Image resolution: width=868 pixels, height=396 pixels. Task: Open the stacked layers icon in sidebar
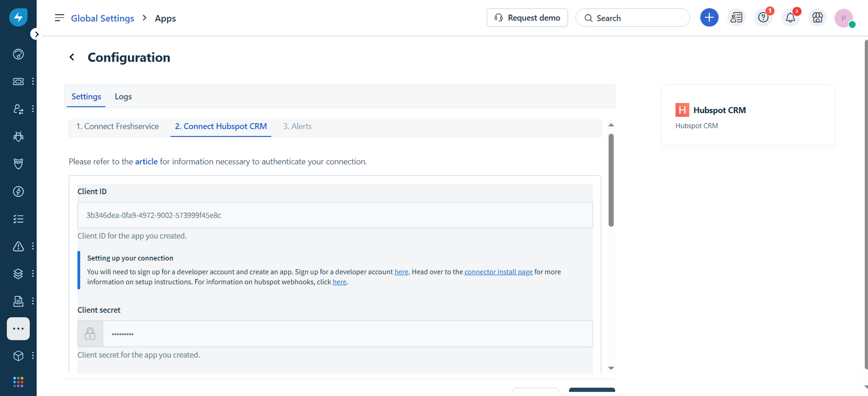pos(18,274)
